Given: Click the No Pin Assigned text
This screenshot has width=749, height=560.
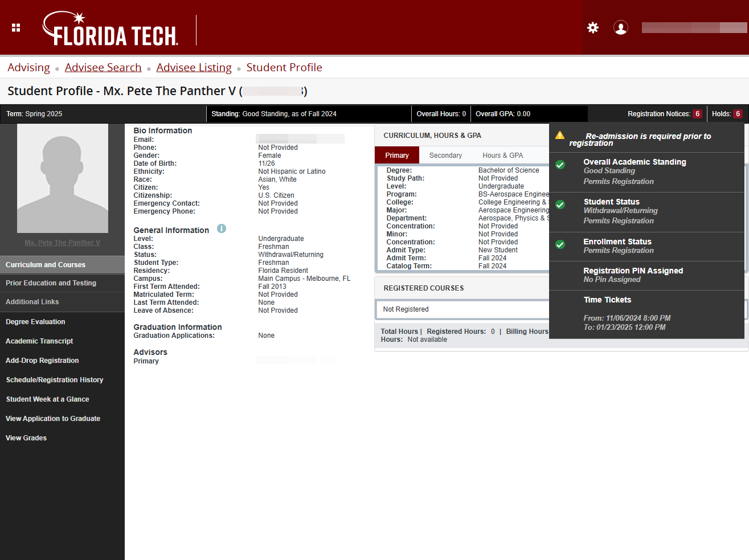Looking at the screenshot, I should (x=612, y=279).
